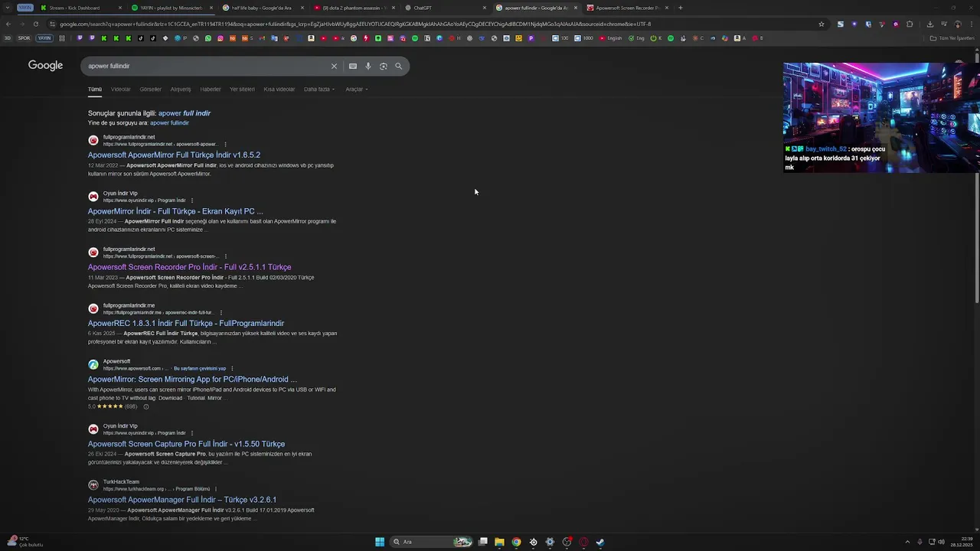The width and height of the screenshot is (980, 551).
Task: Close the apower fullindir Google tab
Action: coord(575,8)
